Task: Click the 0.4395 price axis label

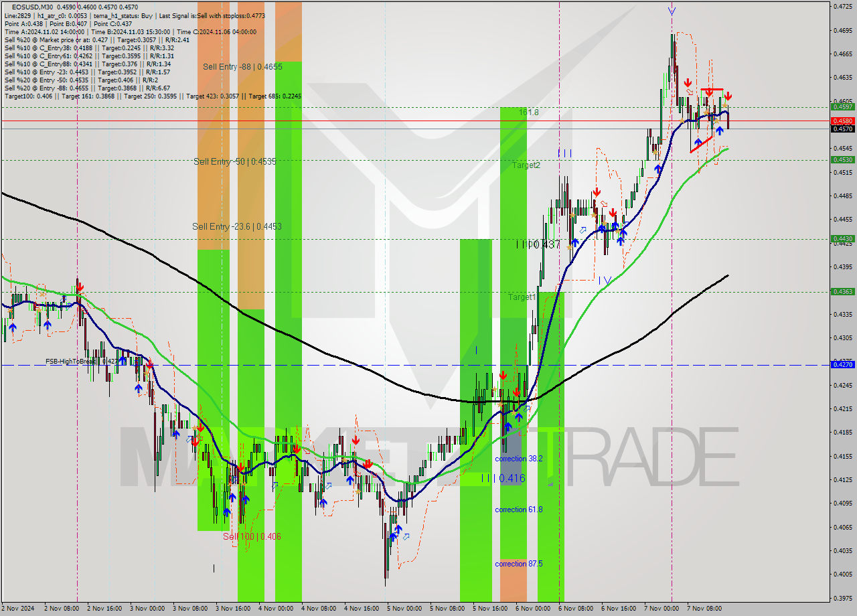Action: [x=842, y=266]
